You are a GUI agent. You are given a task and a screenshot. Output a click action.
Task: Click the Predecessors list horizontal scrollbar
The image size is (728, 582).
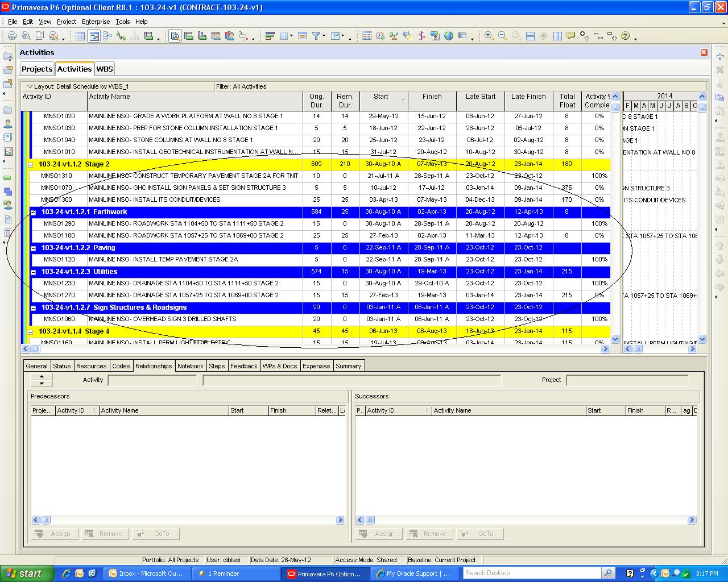point(188,519)
